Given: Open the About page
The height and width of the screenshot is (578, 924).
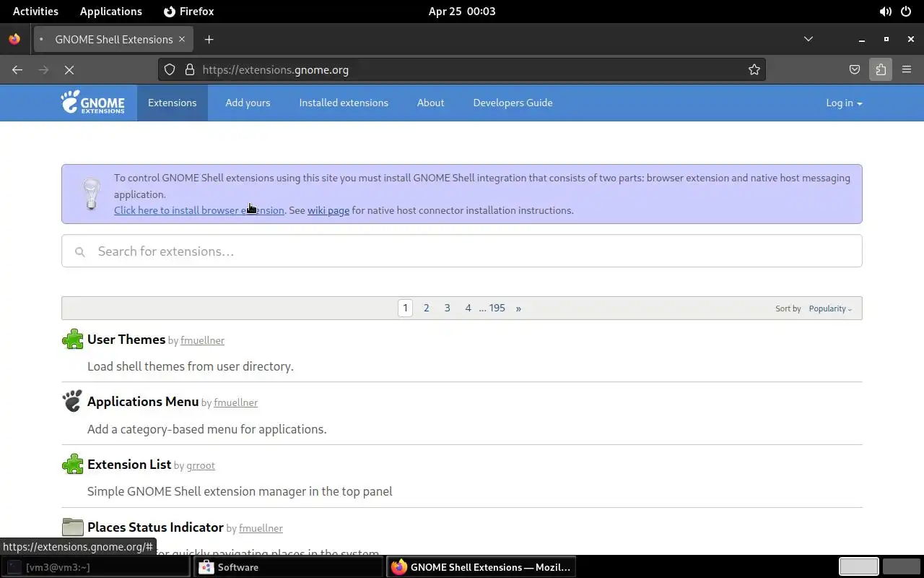Looking at the screenshot, I should click(x=430, y=103).
